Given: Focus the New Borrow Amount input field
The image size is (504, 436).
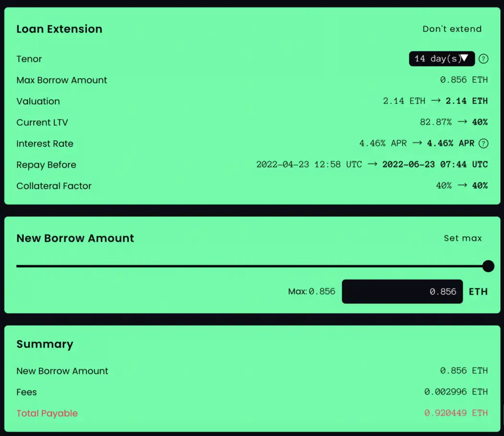Looking at the screenshot, I should [x=402, y=291].
